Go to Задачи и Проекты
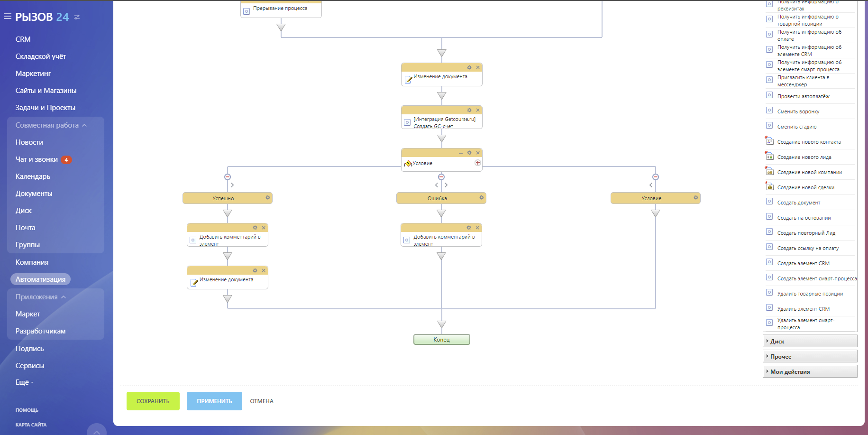This screenshot has height=435, width=868. point(45,108)
